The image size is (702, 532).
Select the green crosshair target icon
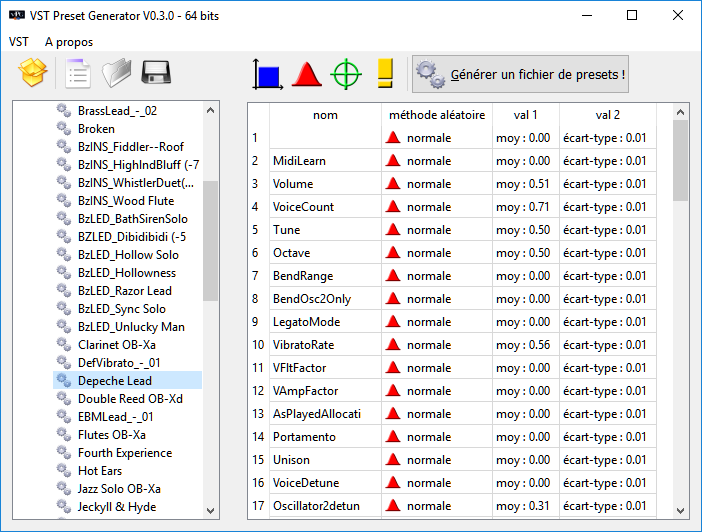(346, 74)
